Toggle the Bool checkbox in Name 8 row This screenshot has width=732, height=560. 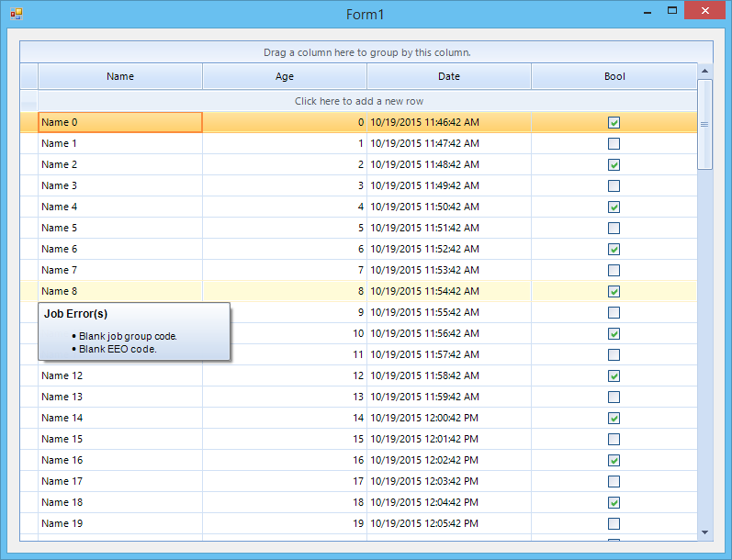tap(614, 292)
